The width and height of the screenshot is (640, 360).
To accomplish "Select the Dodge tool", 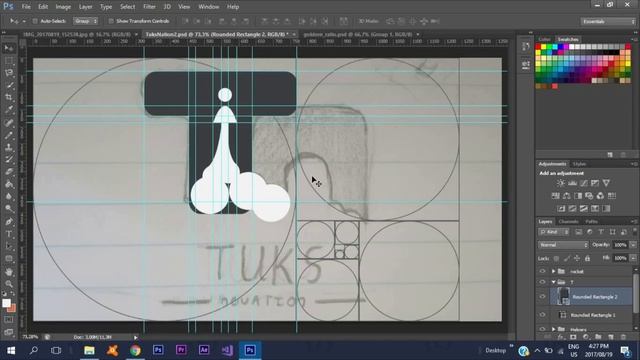I will pos(9,209).
